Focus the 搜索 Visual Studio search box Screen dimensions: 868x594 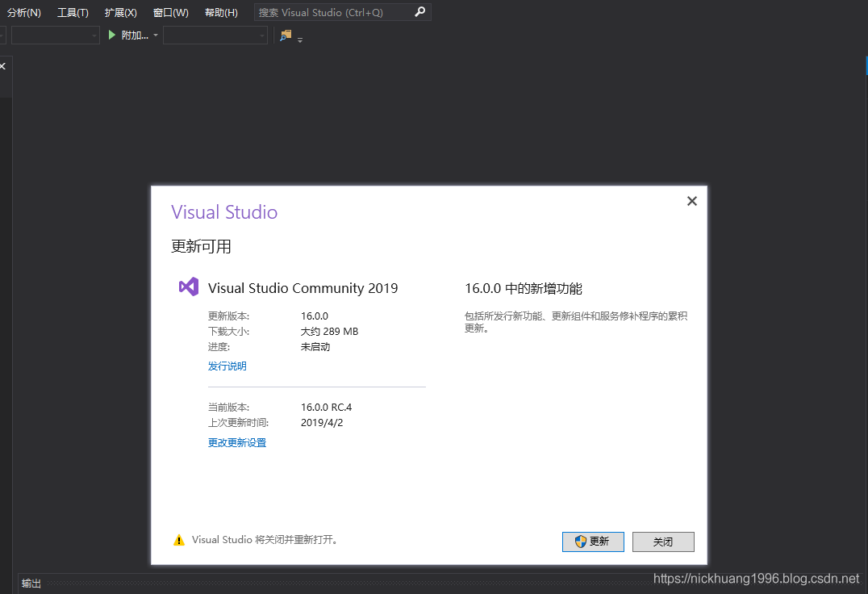click(x=342, y=12)
